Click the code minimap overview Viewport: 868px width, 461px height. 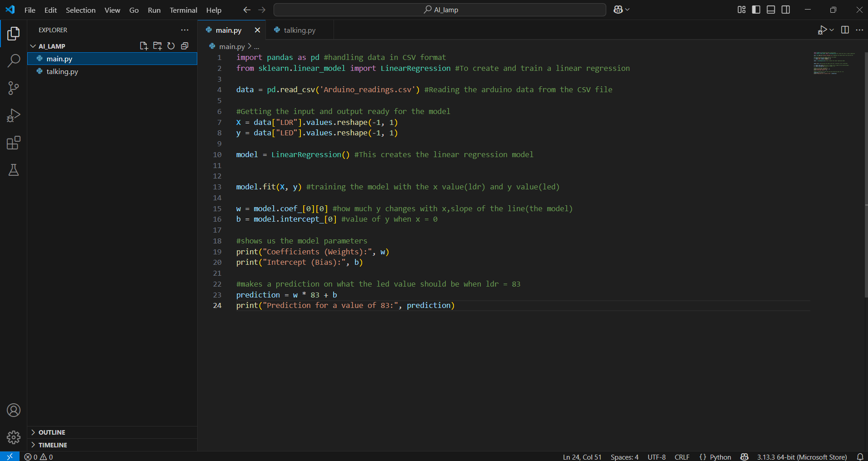[834, 63]
